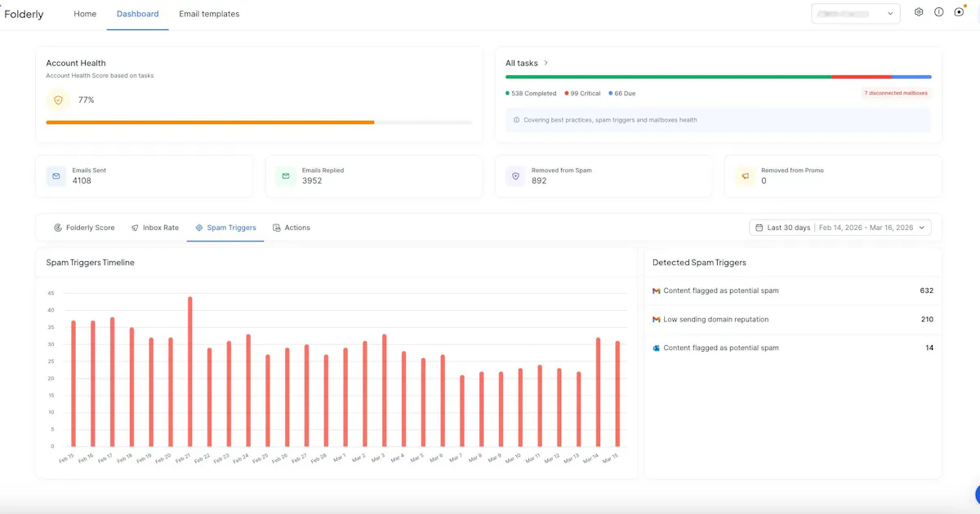This screenshot has width=980, height=514.
Task: Click the Emails Sent card
Action: [144, 175]
